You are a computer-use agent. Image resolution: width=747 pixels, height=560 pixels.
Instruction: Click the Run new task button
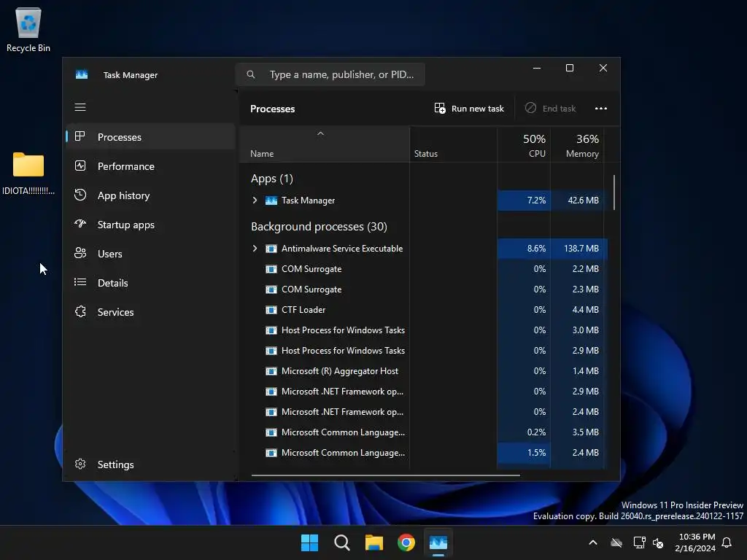(469, 109)
